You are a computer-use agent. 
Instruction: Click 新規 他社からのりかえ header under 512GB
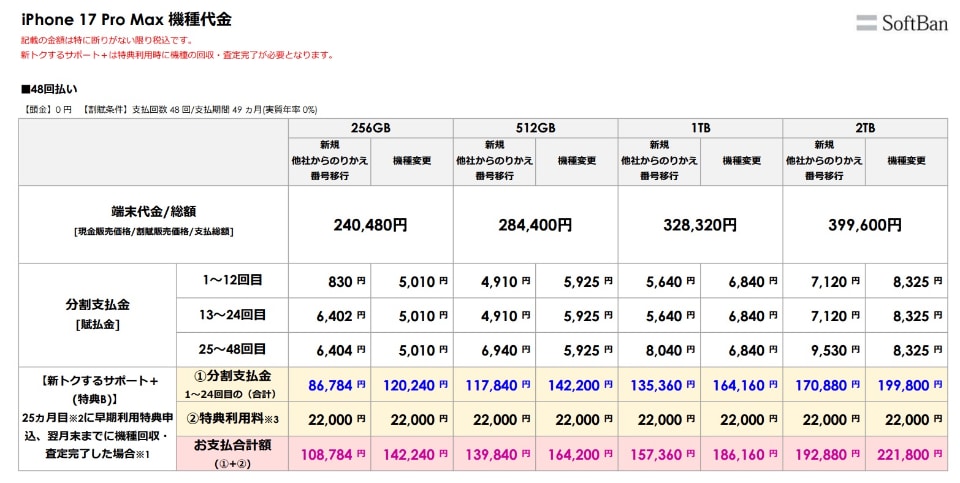[495, 161]
